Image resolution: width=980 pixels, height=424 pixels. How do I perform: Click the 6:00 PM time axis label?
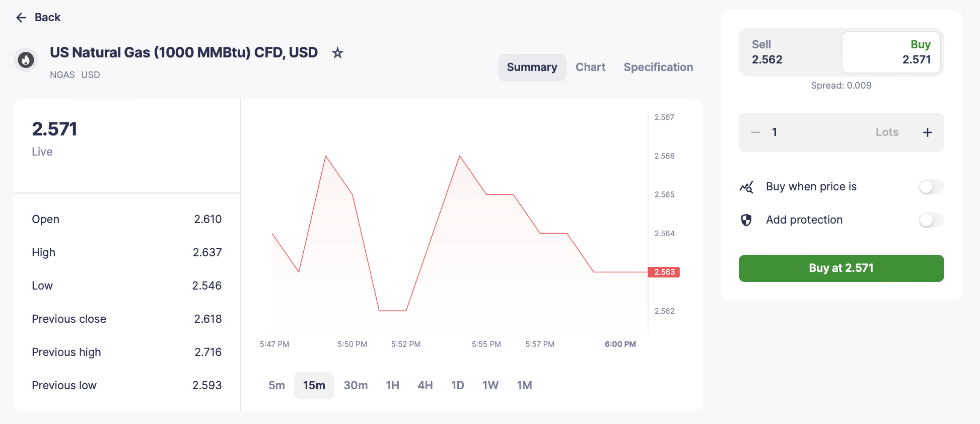[x=620, y=344]
